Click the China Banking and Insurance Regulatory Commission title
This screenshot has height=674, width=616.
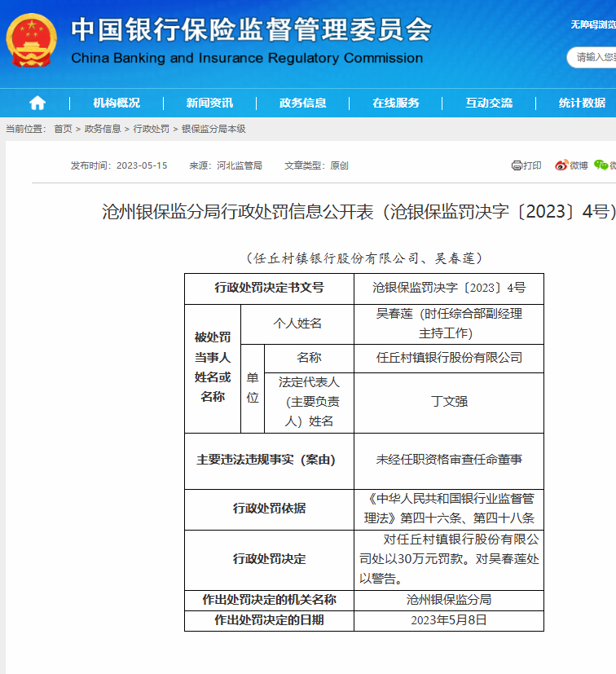pos(247,59)
